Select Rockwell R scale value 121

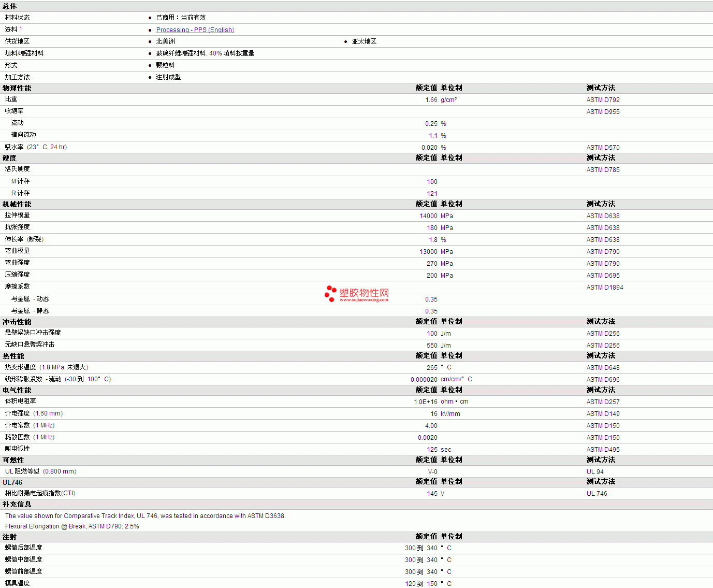(x=432, y=194)
